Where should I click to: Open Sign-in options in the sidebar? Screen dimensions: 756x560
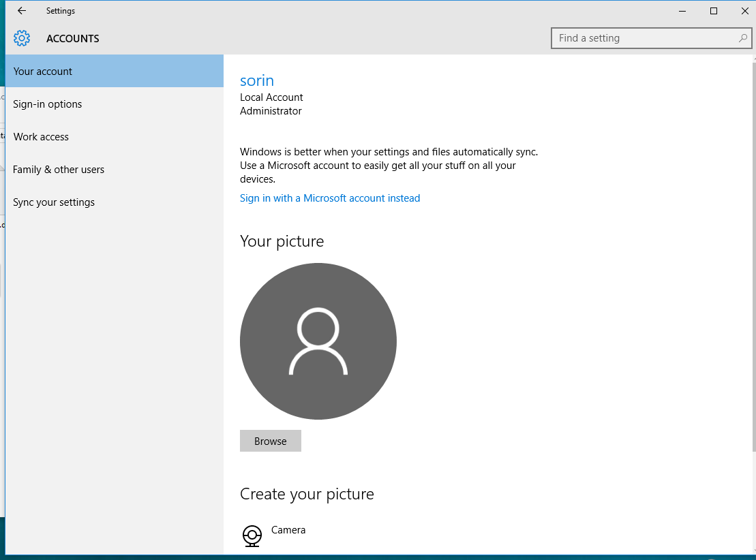pos(48,104)
